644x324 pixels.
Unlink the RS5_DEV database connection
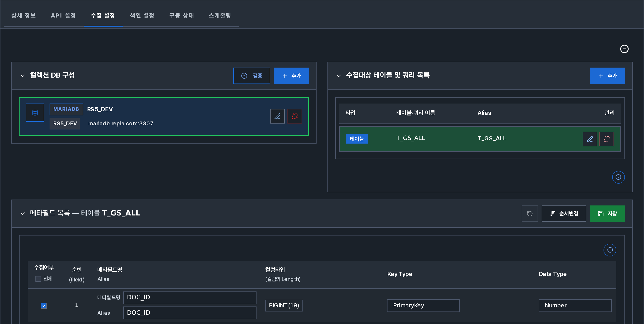pyautogui.click(x=294, y=116)
